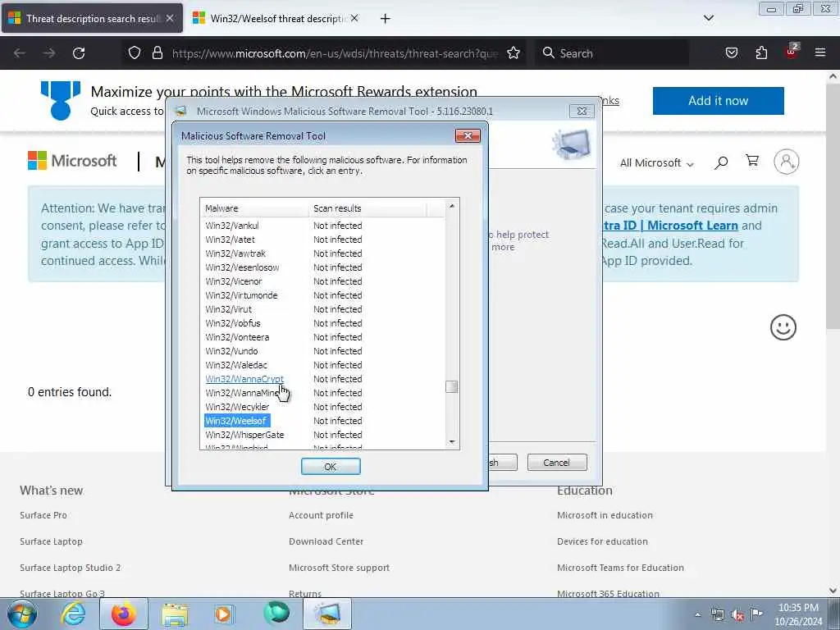Click Add it now button
Image resolution: width=840 pixels, height=630 pixels.
[718, 101]
